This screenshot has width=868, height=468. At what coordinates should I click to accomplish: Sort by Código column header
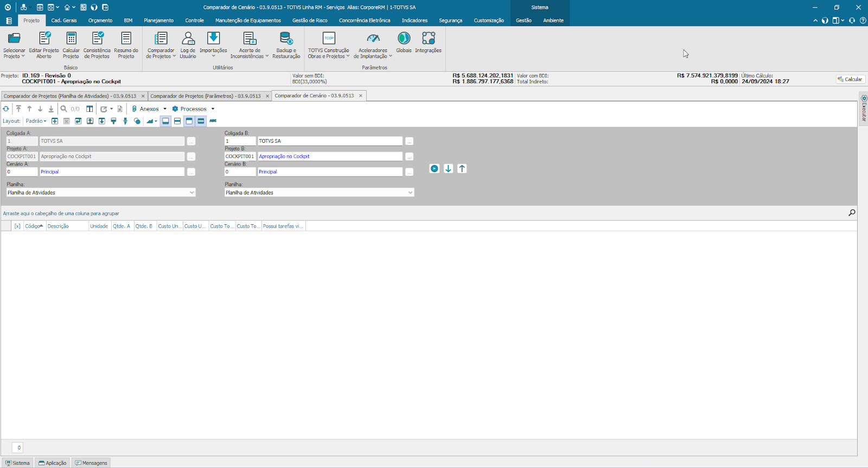[x=34, y=226]
